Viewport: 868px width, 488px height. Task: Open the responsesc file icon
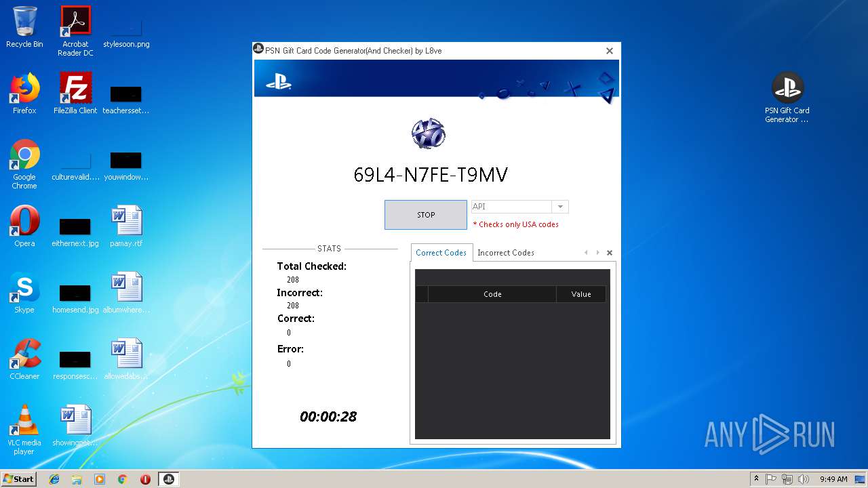[75, 365]
